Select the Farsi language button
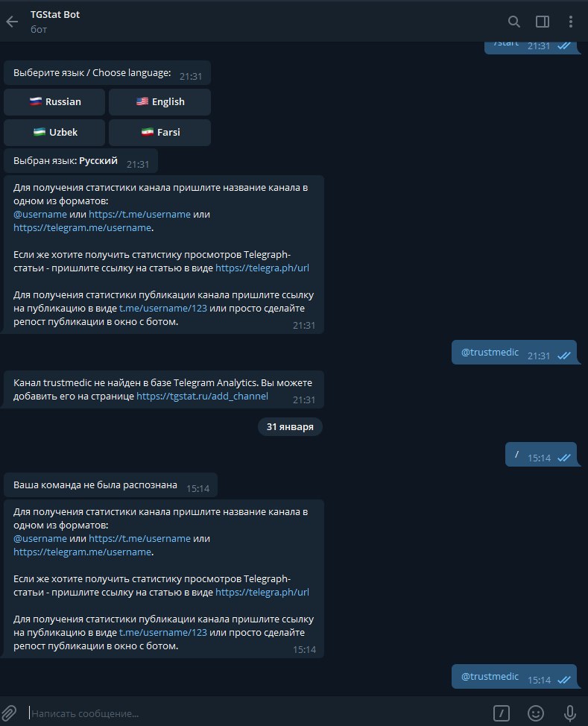 point(159,133)
